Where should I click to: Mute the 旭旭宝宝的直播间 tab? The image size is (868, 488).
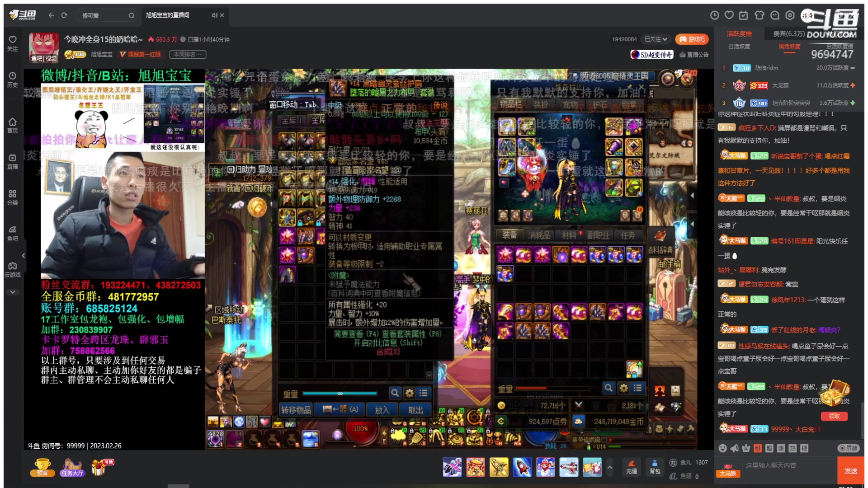click(x=214, y=15)
